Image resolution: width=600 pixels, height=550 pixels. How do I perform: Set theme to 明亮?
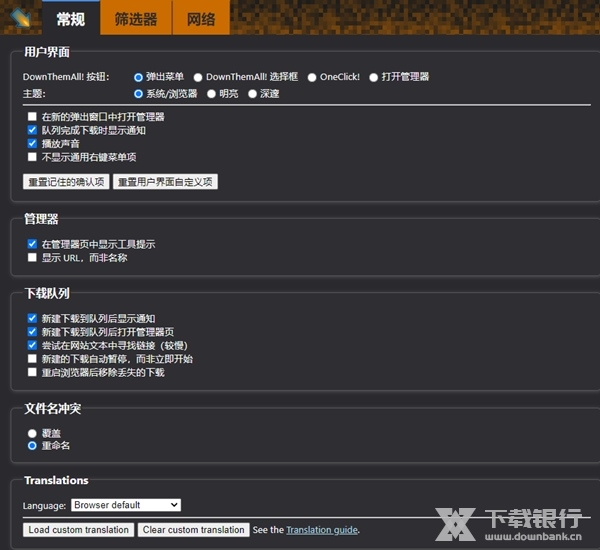point(211,94)
